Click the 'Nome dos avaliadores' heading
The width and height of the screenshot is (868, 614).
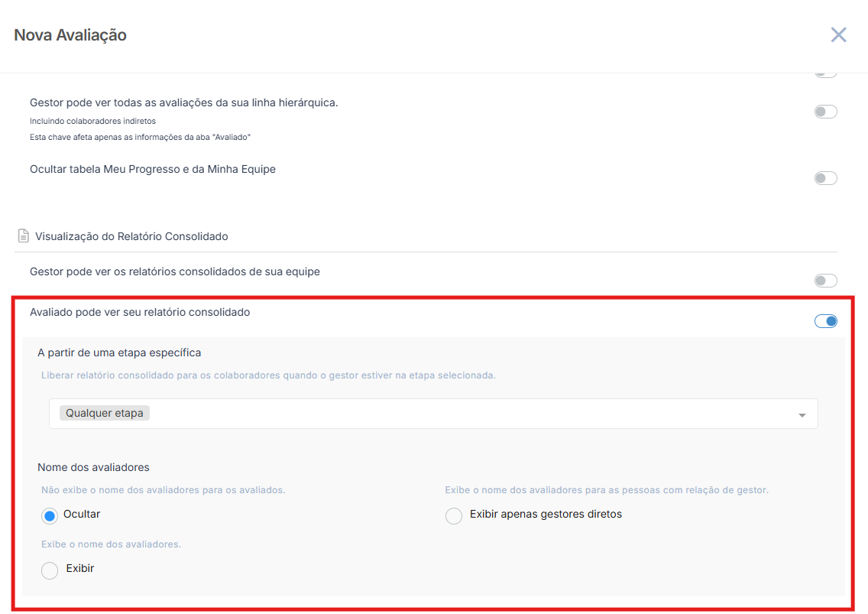[x=93, y=466]
